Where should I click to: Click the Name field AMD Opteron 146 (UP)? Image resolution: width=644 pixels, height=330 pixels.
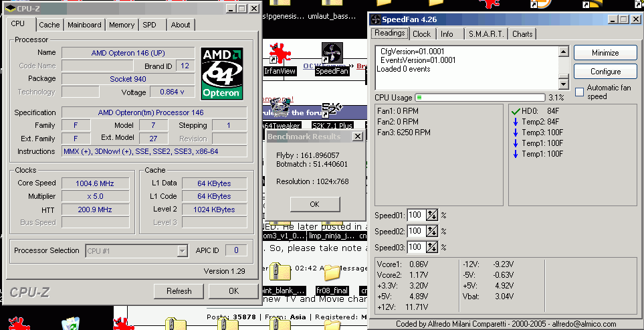128,53
